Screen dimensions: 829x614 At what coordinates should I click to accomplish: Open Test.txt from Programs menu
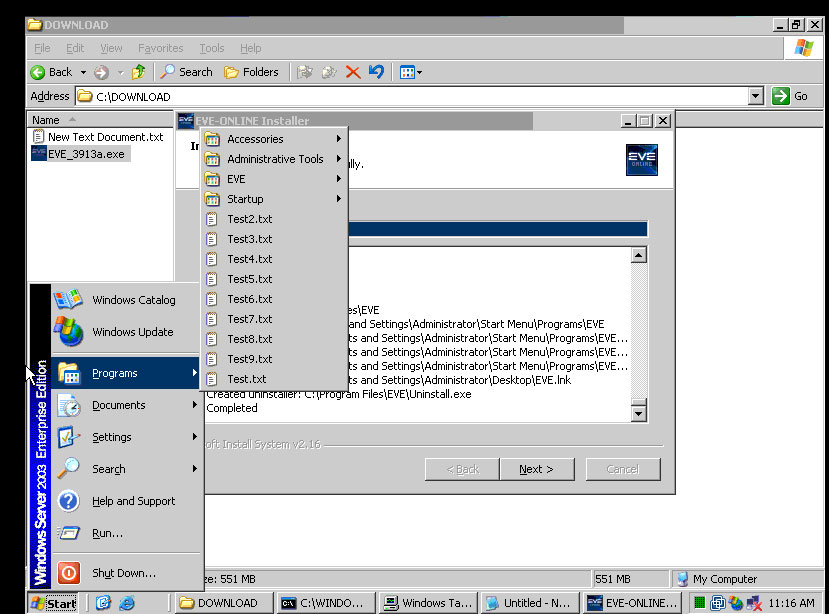click(274, 379)
